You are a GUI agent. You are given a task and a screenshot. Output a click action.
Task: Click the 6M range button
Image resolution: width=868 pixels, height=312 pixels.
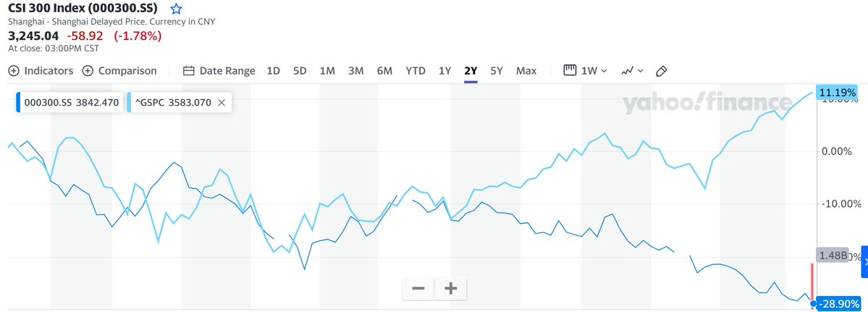(x=384, y=71)
